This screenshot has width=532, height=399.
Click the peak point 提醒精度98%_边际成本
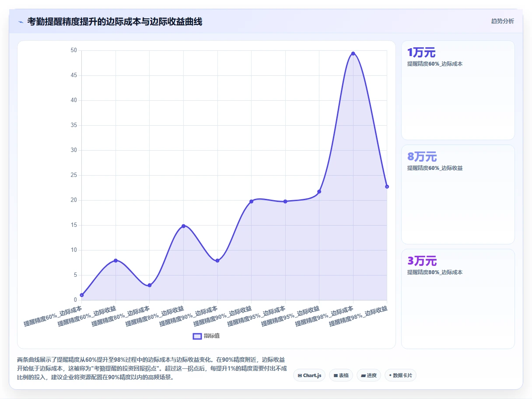[x=353, y=53]
